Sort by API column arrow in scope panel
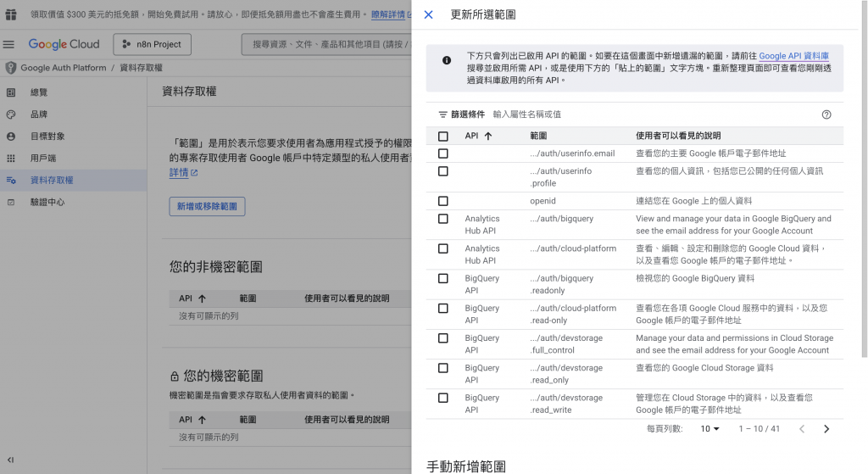This screenshot has width=868, height=474. [487, 136]
